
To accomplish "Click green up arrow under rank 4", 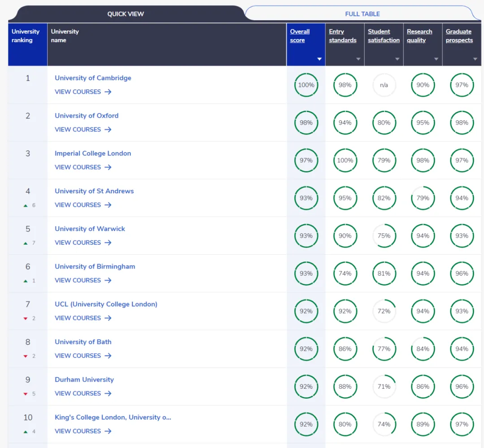I will (x=26, y=205).
